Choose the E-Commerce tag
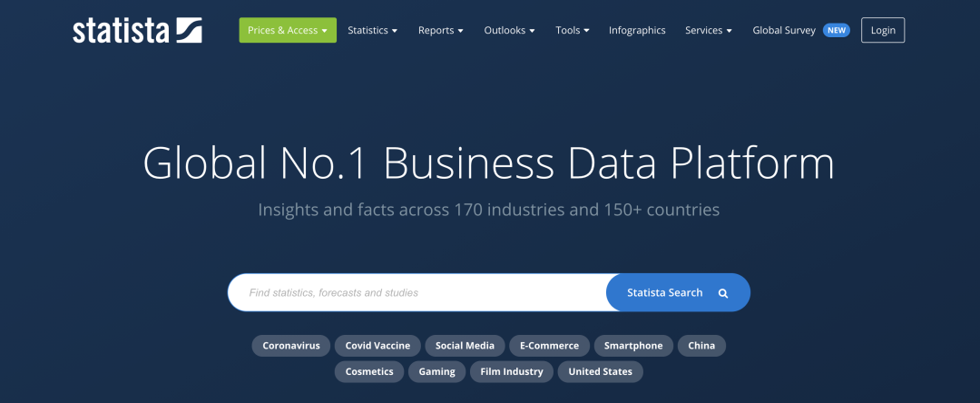This screenshot has width=980, height=403. point(549,346)
